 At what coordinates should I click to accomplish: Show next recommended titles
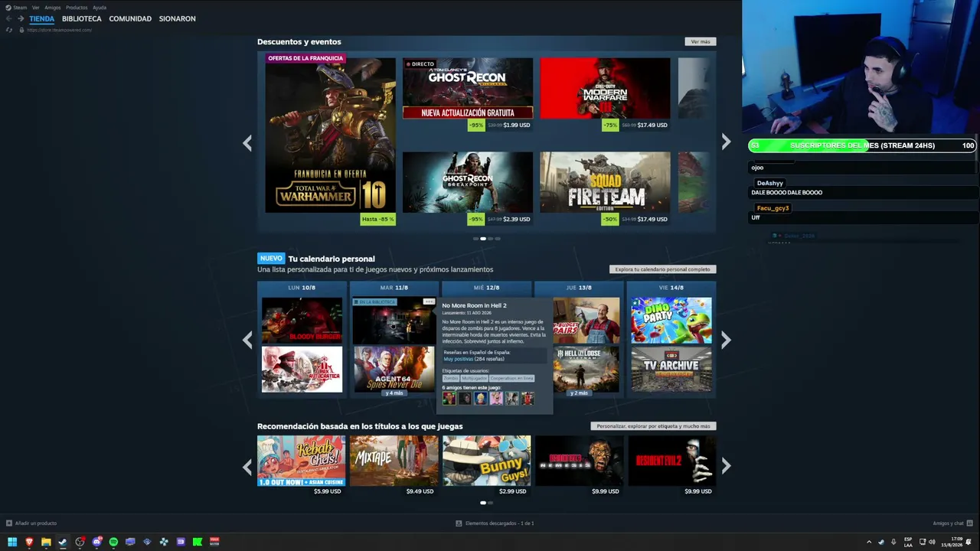[726, 465]
